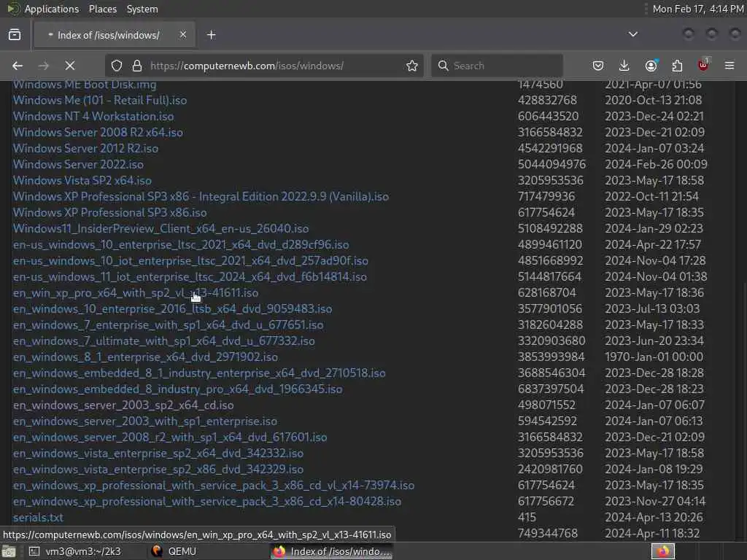The width and height of the screenshot is (747, 560).
Task: Open a new tab with plus button
Action: [x=212, y=35]
